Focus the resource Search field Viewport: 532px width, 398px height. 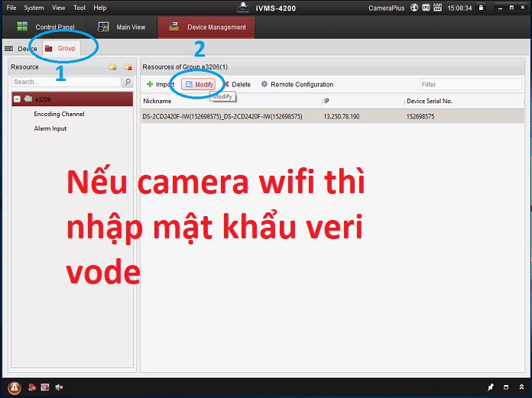66,82
